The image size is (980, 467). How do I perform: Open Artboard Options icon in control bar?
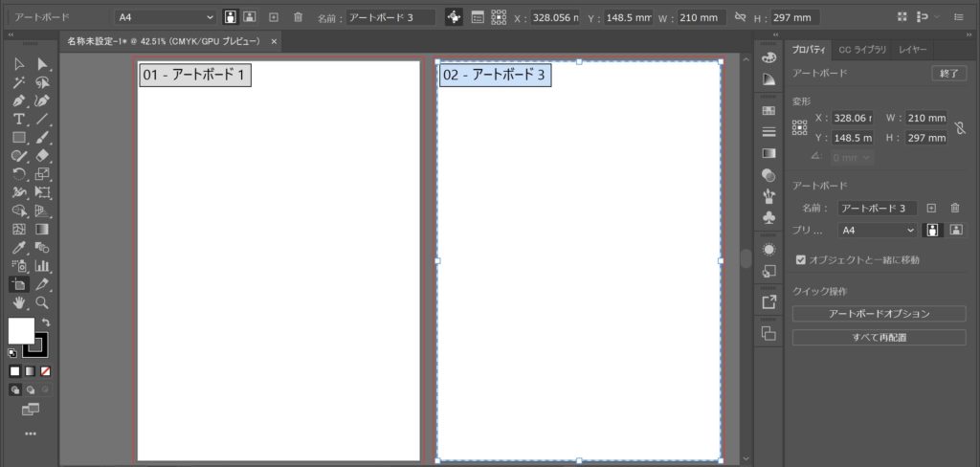tap(478, 17)
